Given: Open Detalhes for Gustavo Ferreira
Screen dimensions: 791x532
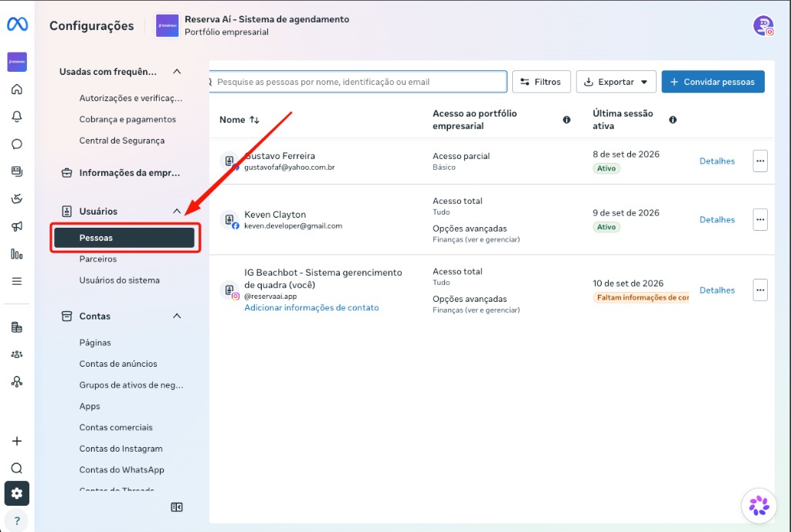Looking at the screenshot, I should coord(717,161).
